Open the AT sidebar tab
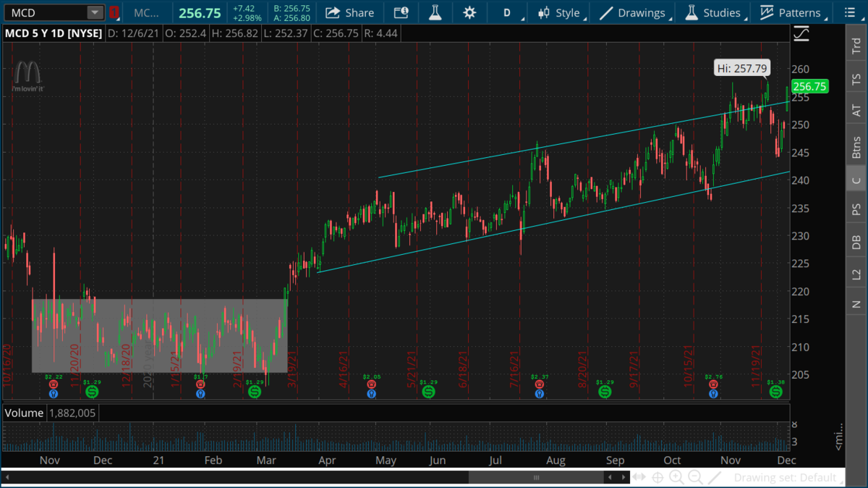This screenshot has height=488, width=868. (856, 111)
